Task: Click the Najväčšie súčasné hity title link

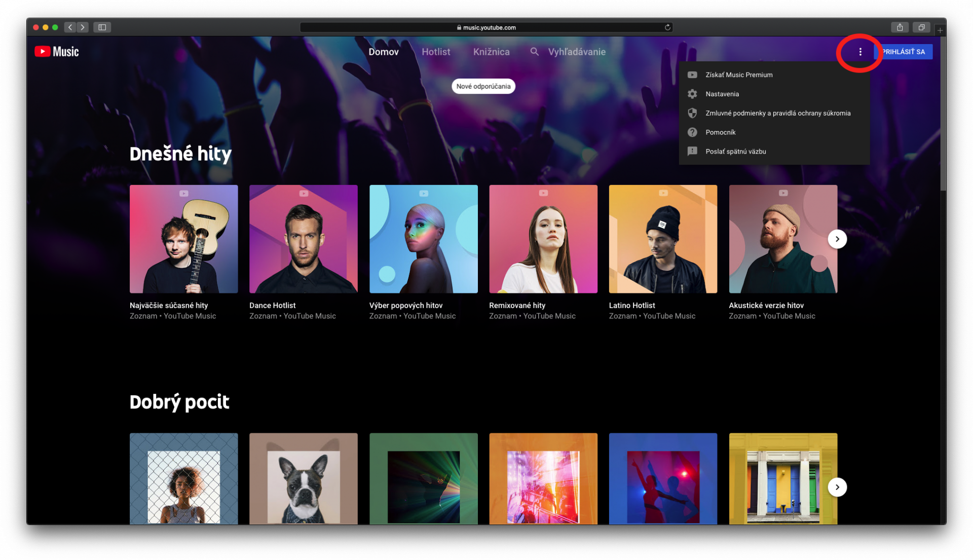Action: (169, 306)
